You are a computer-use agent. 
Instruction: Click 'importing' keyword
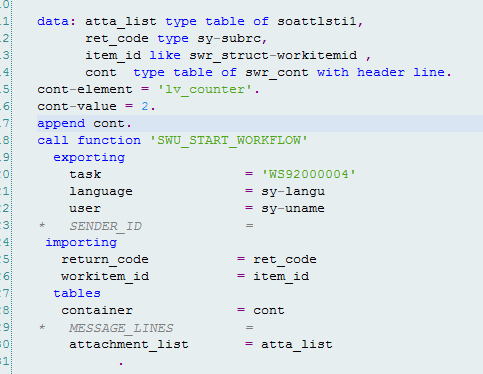[x=81, y=243]
